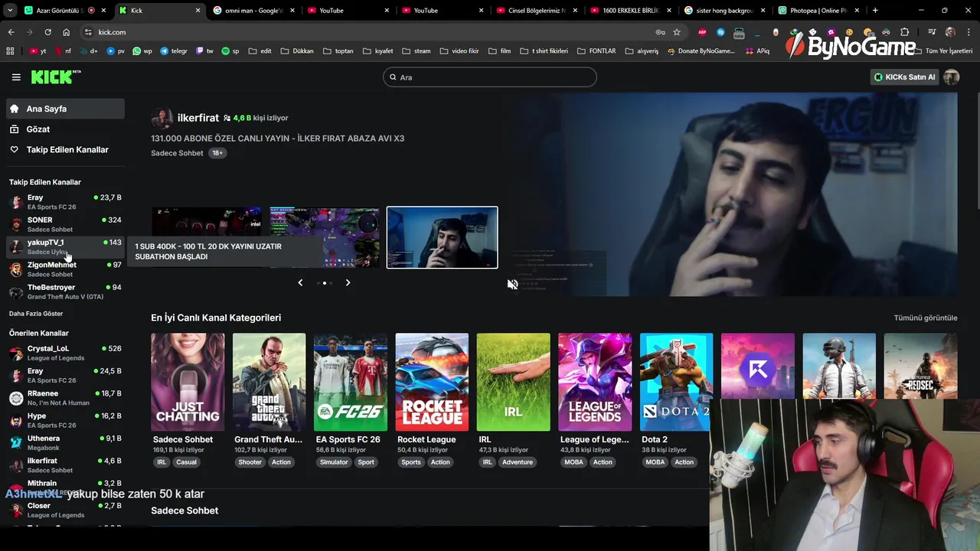Image resolution: width=980 pixels, height=551 pixels.
Task: Open the Chrome apps grid shortcut
Action: point(10,51)
